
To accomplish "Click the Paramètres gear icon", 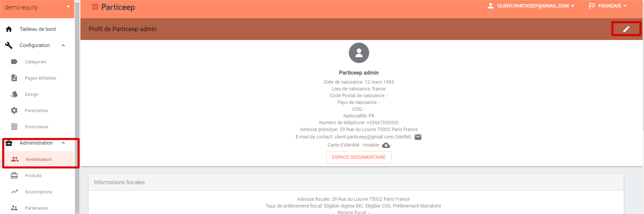I will point(14,110).
